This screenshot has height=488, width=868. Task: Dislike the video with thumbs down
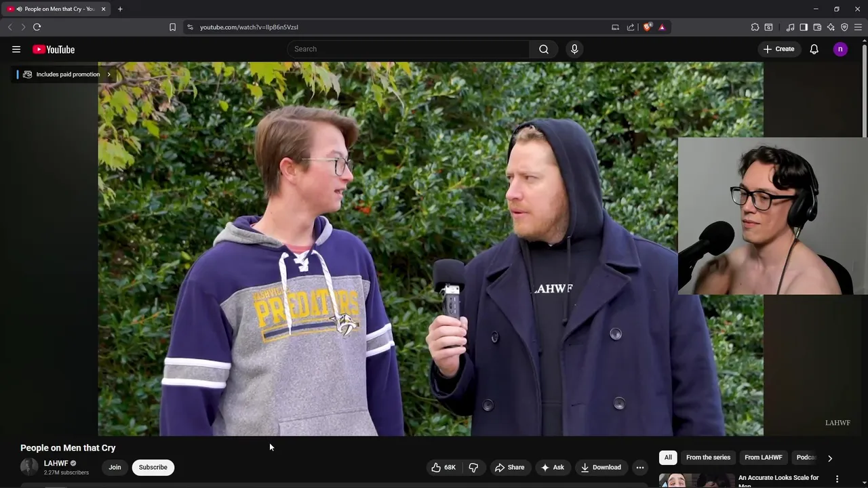click(x=473, y=467)
